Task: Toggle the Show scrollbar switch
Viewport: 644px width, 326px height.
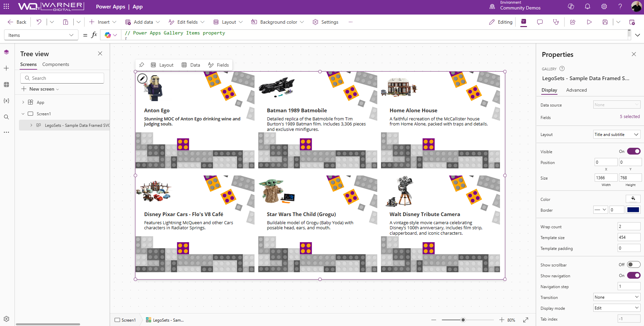Action: pyautogui.click(x=634, y=264)
